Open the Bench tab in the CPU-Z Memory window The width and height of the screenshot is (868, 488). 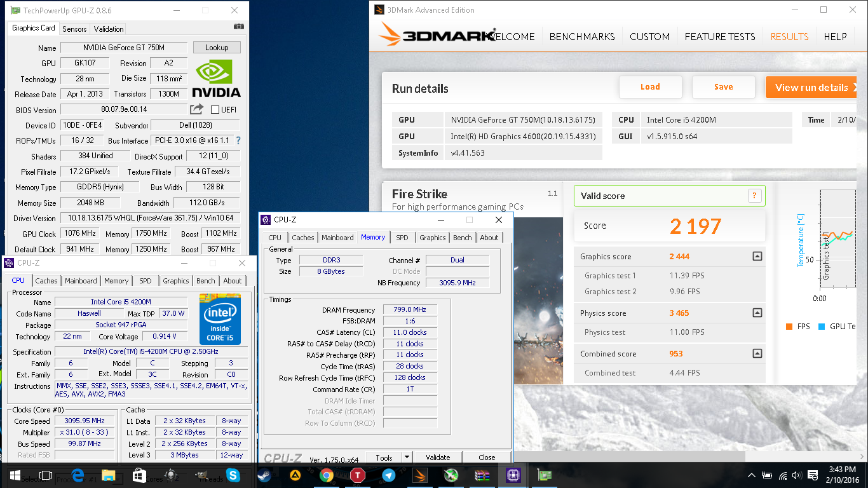(463, 238)
